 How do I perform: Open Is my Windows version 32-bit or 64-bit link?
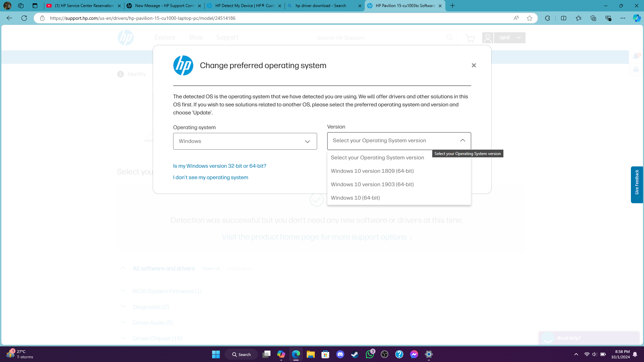click(x=219, y=166)
